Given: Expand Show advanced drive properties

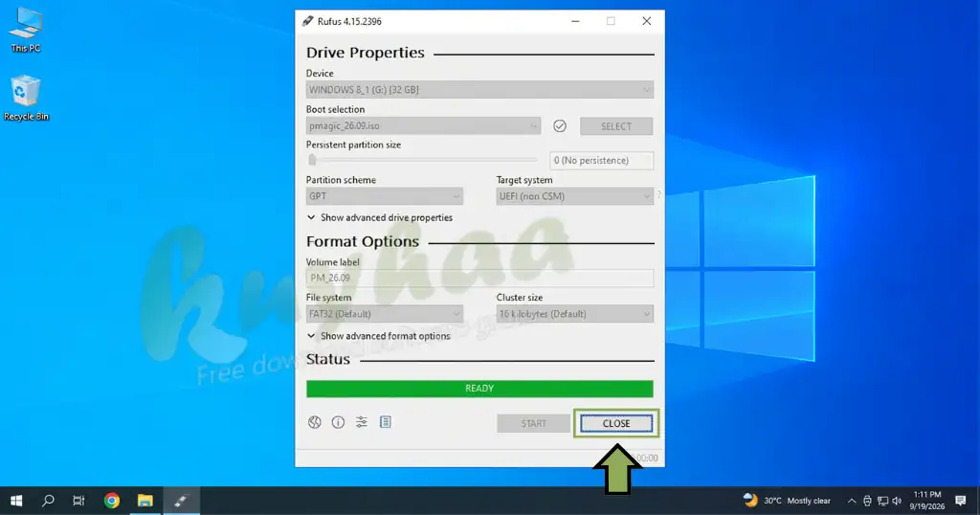Looking at the screenshot, I should coord(379,217).
